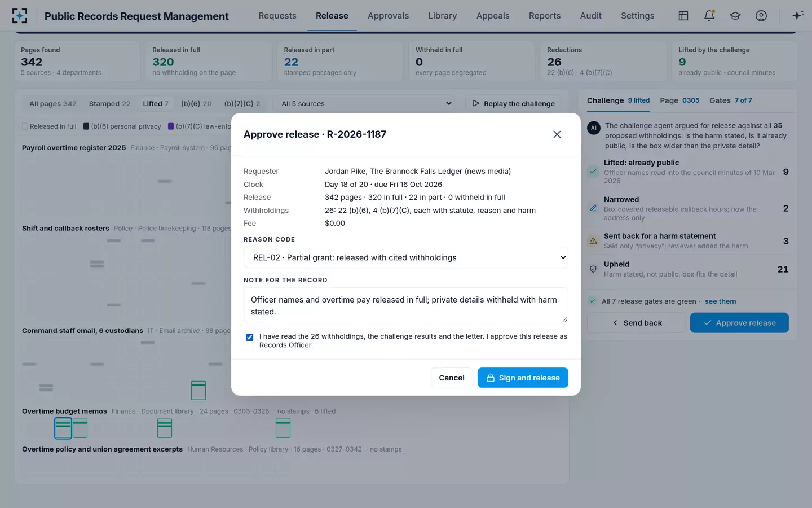The width and height of the screenshot is (812, 508).
Task: Click the Payroll overtime register 2025 heading
Action: tap(74, 148)
